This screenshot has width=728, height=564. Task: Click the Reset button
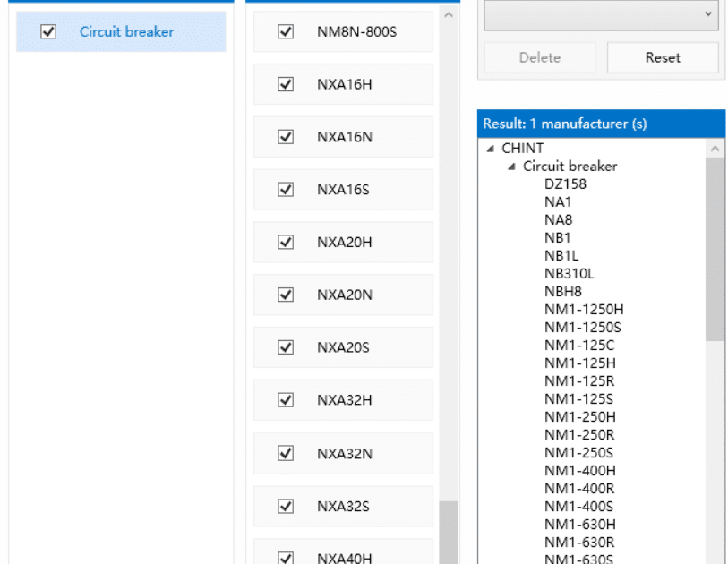coord(663,57)
